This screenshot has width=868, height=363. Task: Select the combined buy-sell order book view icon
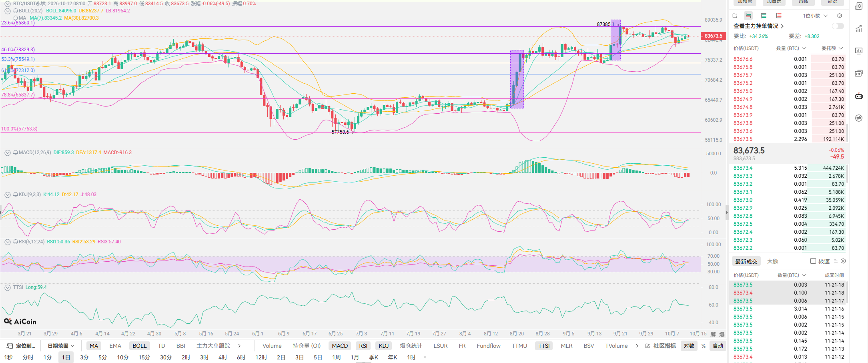(748, 16)
